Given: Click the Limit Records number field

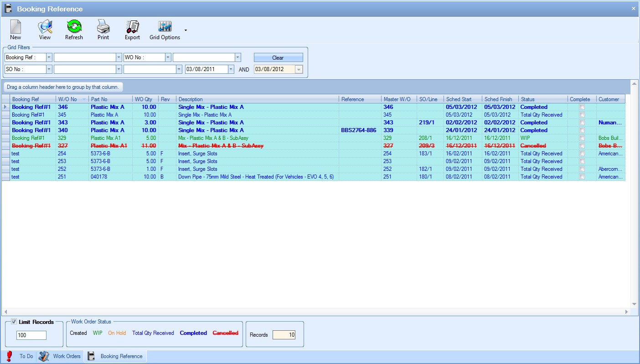Looking at the screenshot, I should 31,335.
